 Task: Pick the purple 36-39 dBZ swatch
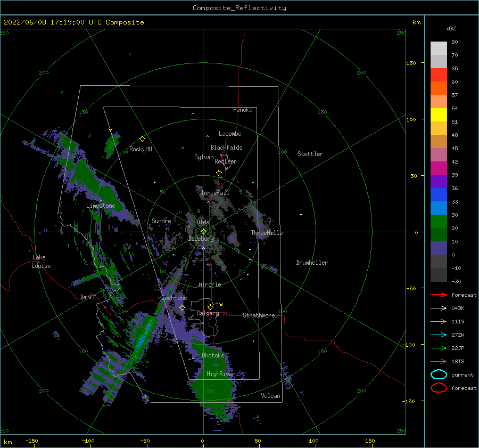coord(439,182)
